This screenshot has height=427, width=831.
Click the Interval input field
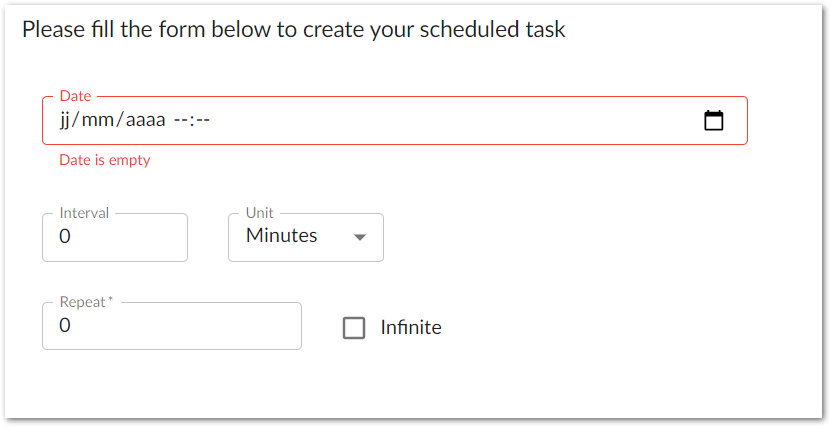[x=115, y=238]
